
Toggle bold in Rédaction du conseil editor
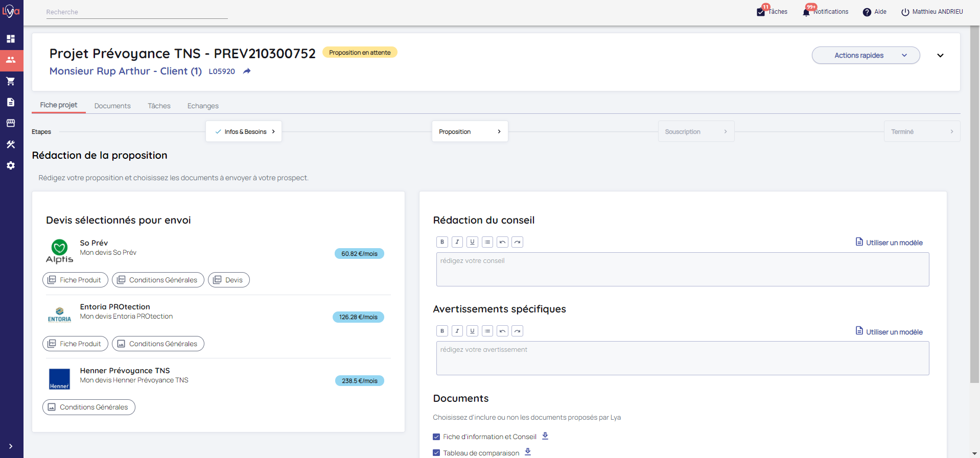(442, 242)
